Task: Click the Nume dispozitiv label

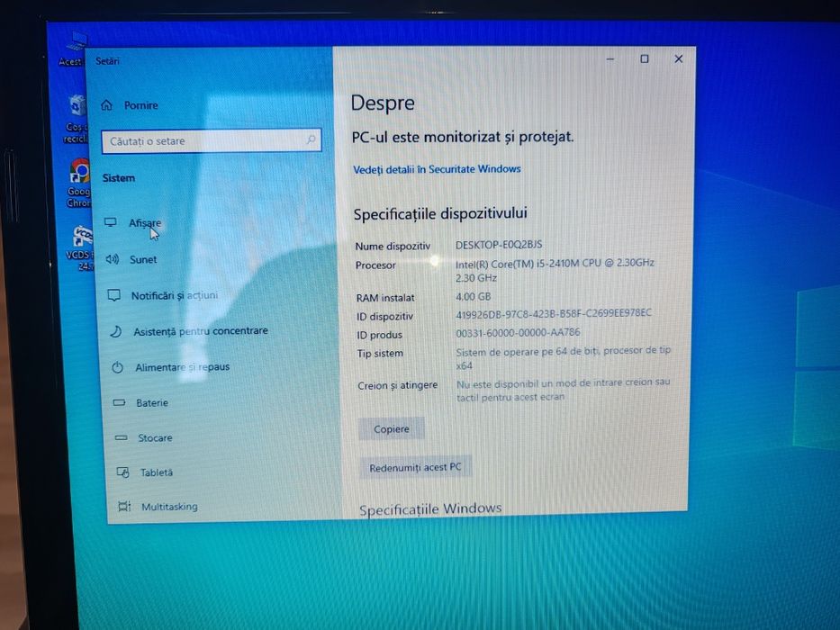Action: click(393, 246)
